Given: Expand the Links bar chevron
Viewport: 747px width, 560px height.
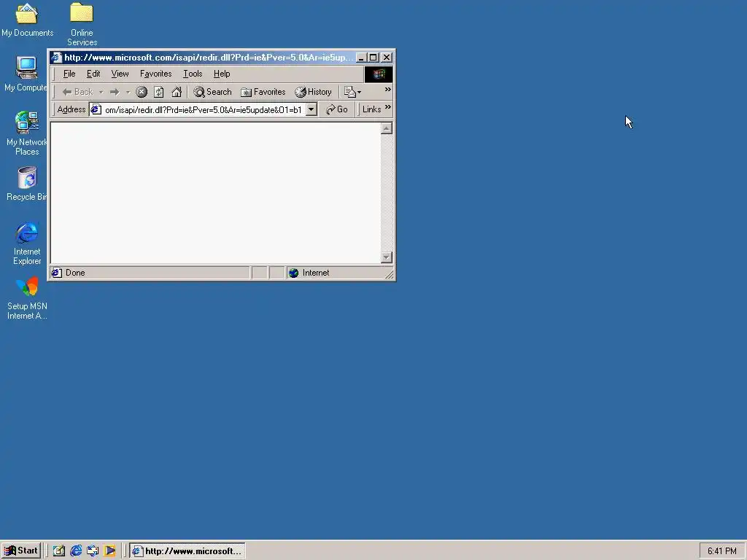Looking at the screenshot, I should tap(388, 107).
